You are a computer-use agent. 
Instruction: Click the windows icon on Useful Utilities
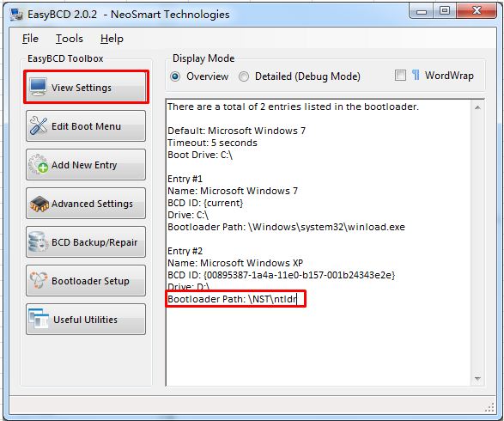tap(39, 319)
